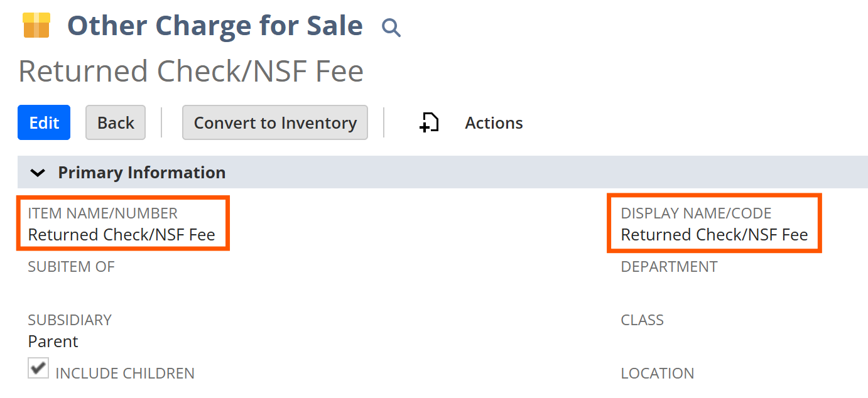Collapse the Primary Information chevron
Image resolution: width=868 pixels, height=398 pixels.
[38, 173]
